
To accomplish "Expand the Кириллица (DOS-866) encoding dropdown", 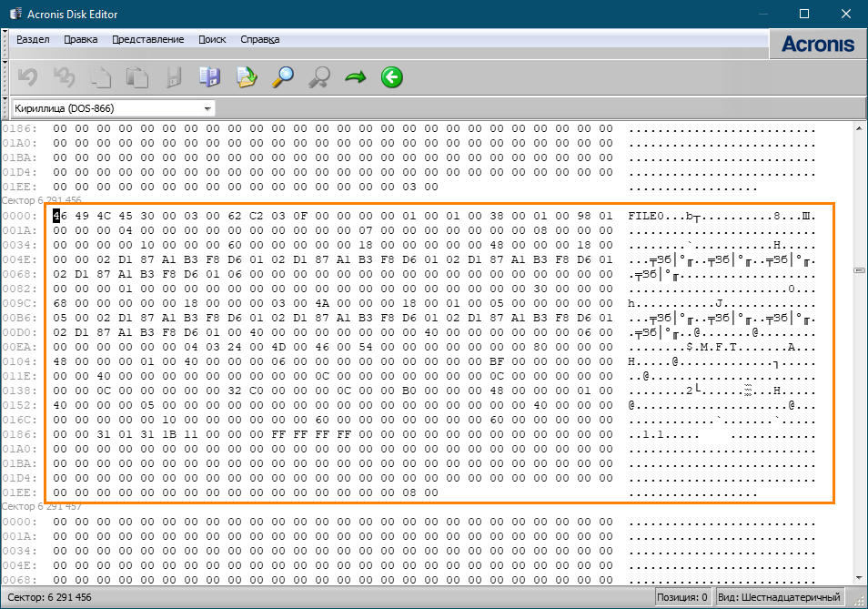I will 207,108.
